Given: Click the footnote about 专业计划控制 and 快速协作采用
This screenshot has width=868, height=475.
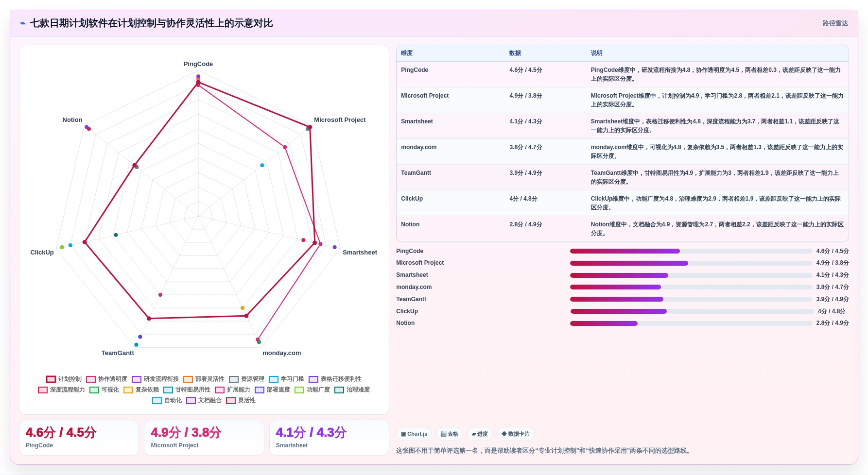Looking at the screenshot, I should click(x=543, y=451).
